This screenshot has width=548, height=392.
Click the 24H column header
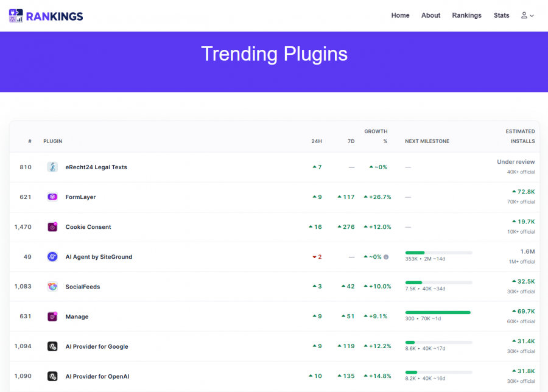pos(317,141)
